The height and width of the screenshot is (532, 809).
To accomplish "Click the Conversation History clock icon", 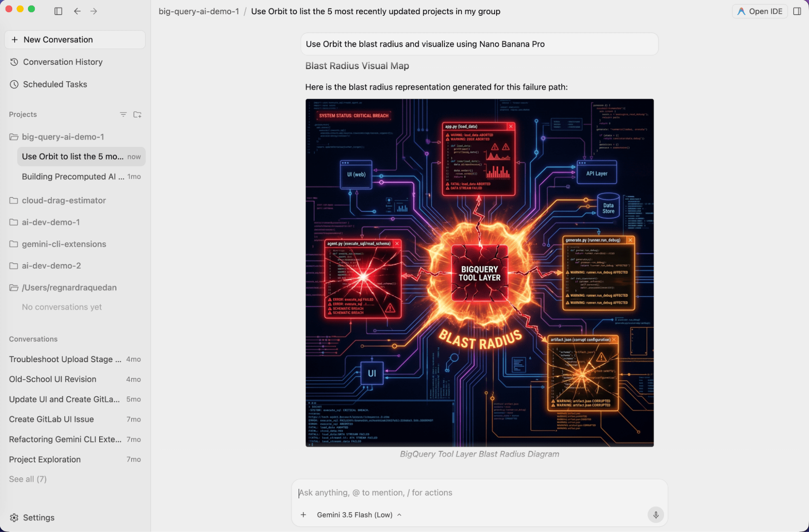I will [x=14, y=62].
